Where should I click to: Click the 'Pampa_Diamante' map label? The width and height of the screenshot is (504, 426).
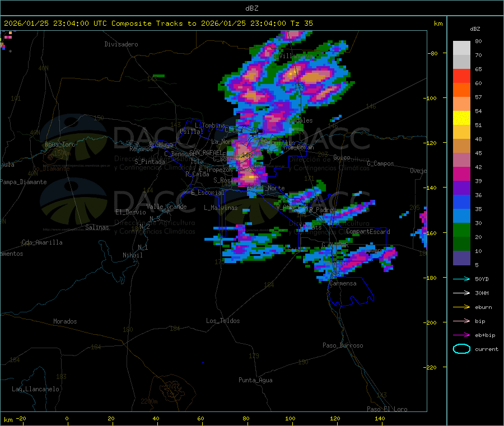tap(24, 182)
